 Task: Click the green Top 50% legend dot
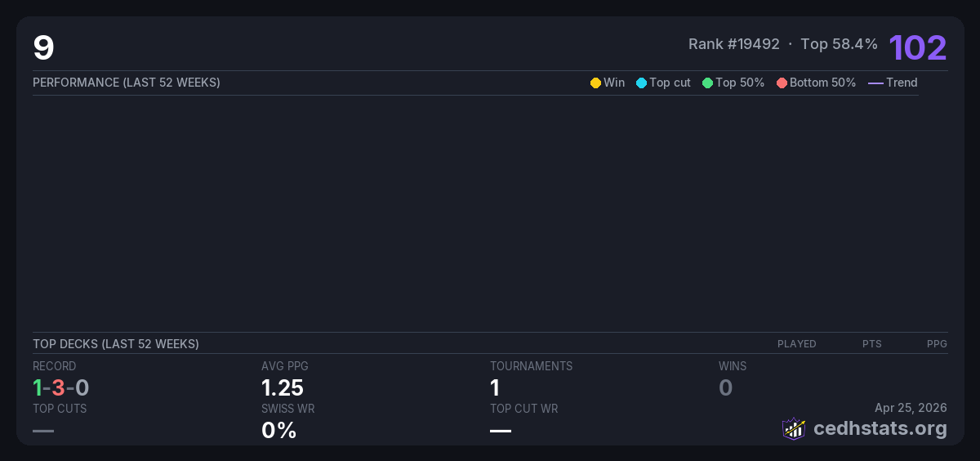coord(707,83)
